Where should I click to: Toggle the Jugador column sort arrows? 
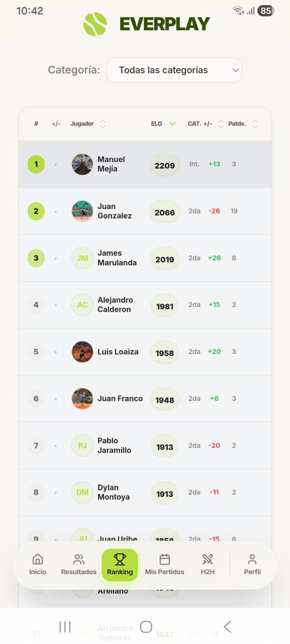pos(102,124)
